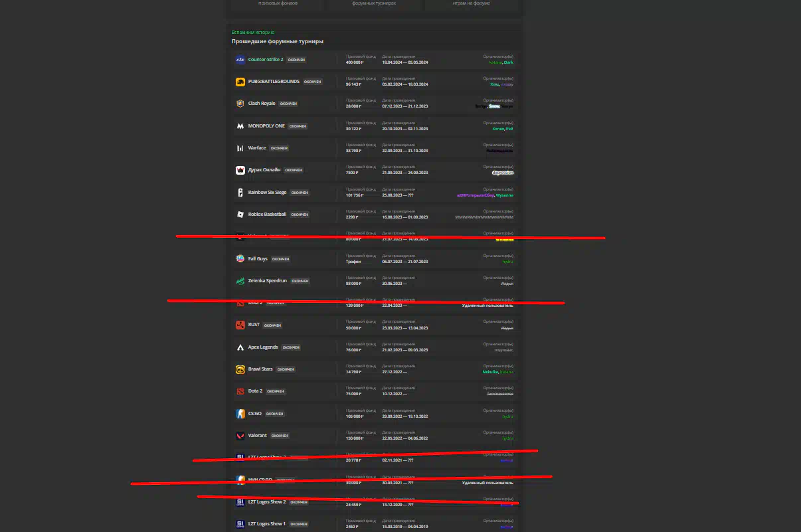Click the "Прошедшие форумные турниры" heading
This screenshot has height=532, width=801.
pos(278,41)
